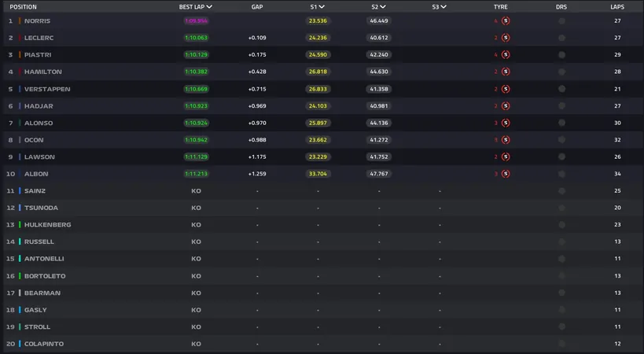Click the DRS indicator for Leclerc
The width and height of the screenshot is (644, 354).
coord(561,38)
